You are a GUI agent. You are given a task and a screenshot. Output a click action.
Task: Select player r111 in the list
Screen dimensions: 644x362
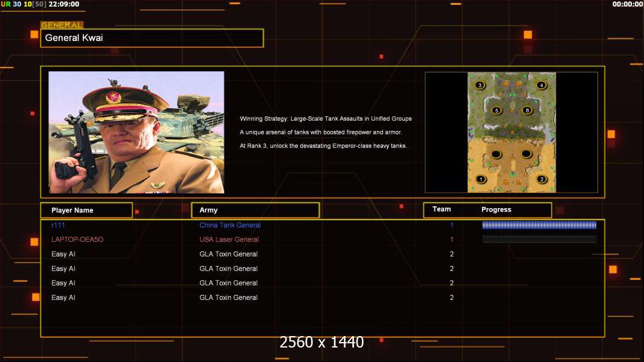point(58,225)
